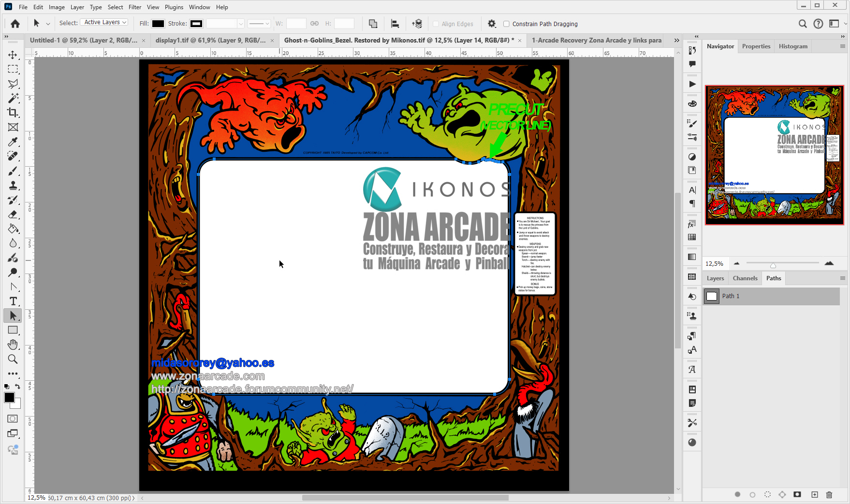This screenshot has width=850, height=504.
Task: Select the Rectangular Marquee tool
Action: pos(13,69)
